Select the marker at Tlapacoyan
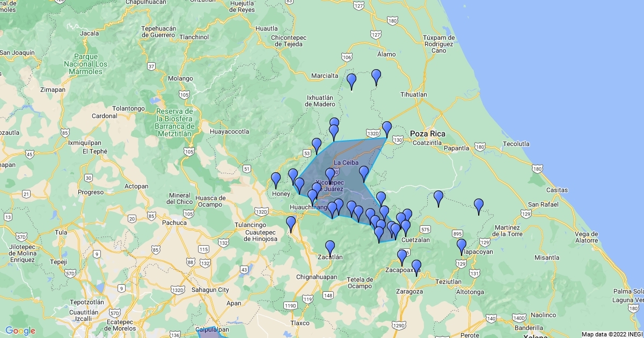644x338 pixels. tap(462, 246)
